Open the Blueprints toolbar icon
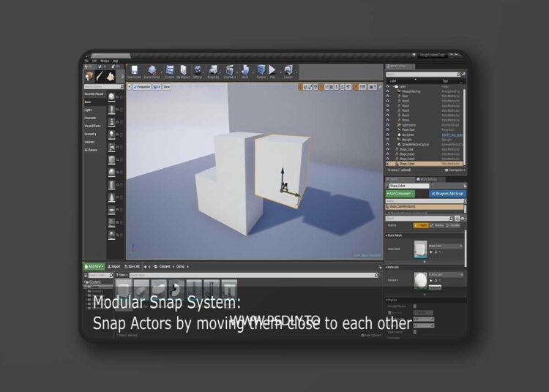The height and width of the screenshot is (392, 549). coord(213,72)
